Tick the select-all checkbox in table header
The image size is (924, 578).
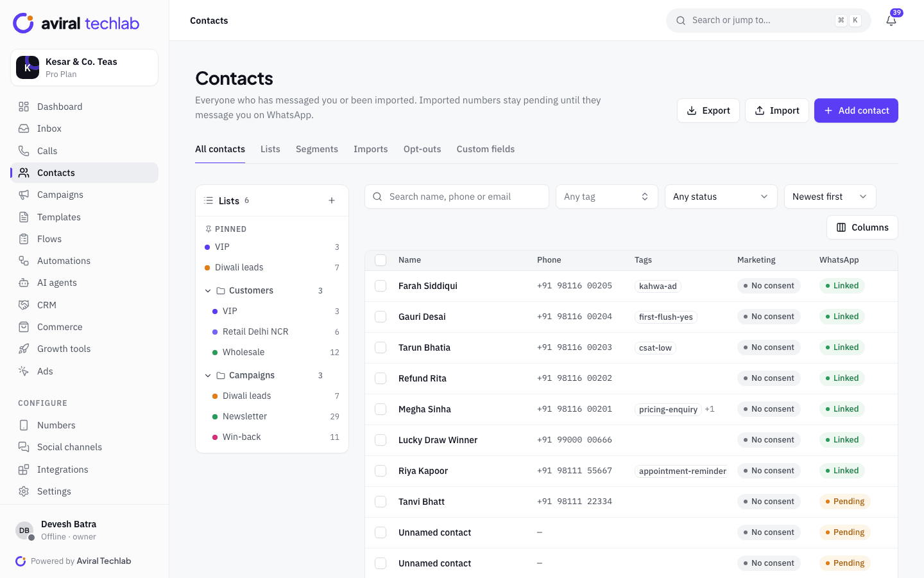(381, 260)
